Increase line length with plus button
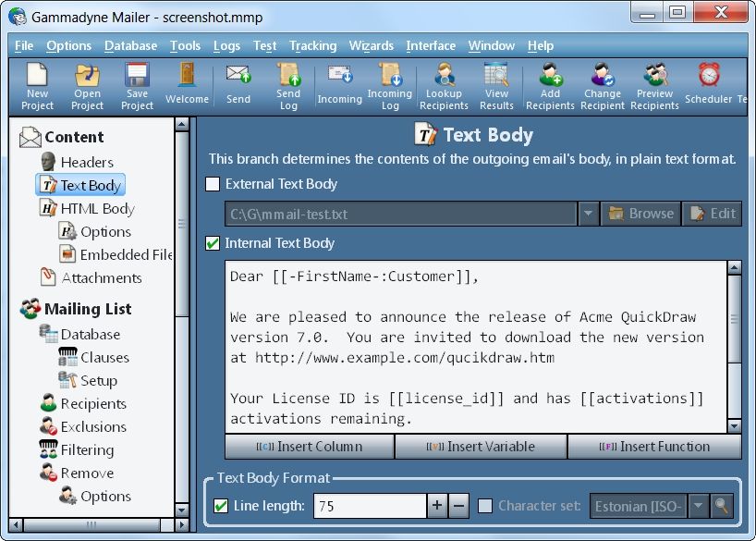 coord(437,506)
